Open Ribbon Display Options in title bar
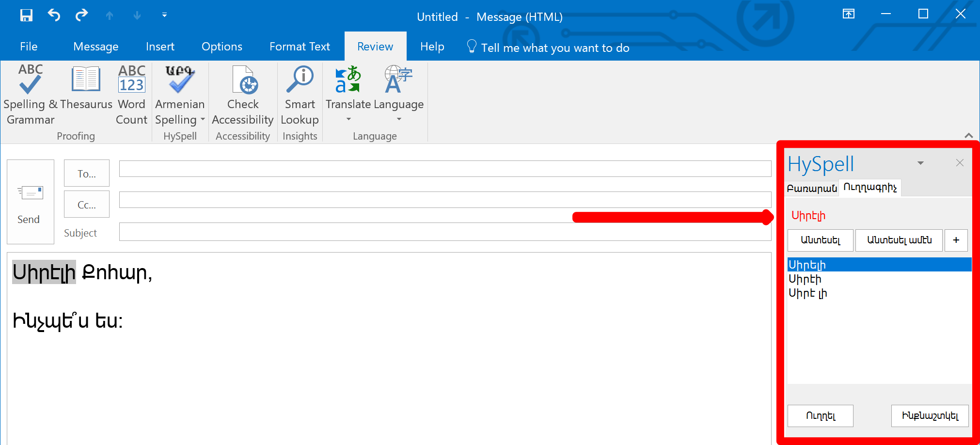This screenshot has width=980, height=445. tap(849, 14)
